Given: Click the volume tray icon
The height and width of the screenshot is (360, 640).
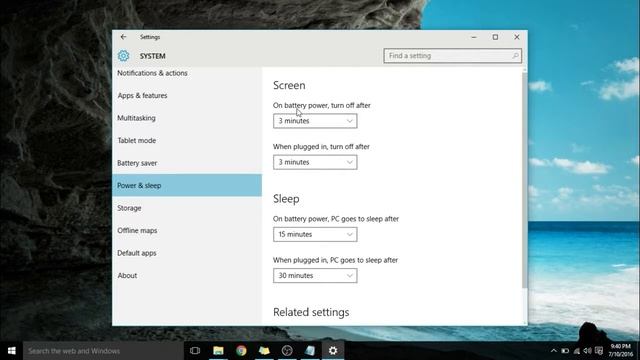Looking at the screenshot, I should [x=588, y=351].
